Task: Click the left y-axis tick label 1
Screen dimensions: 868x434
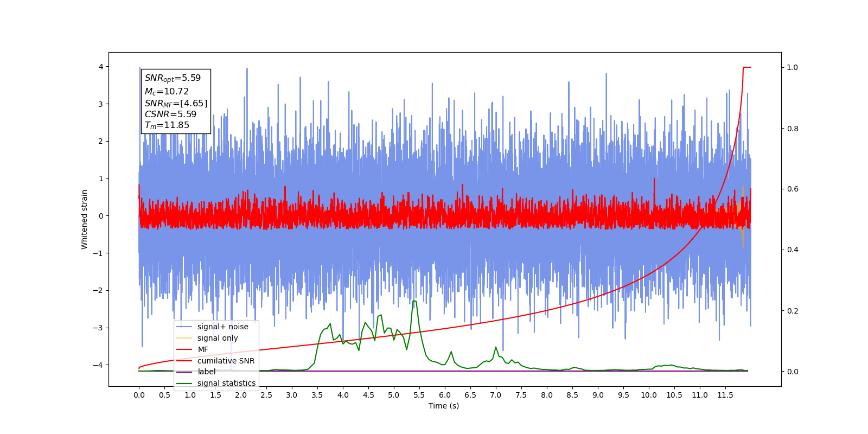Action: click(101, 178)
